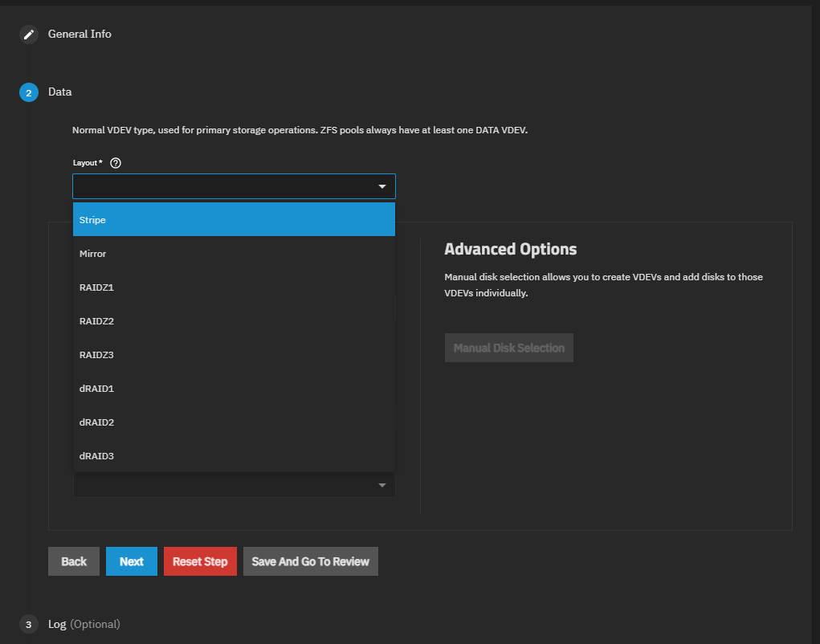The height and width of the screenshot is (644, 820).
Task: Click the dropdown arrow below the options list
Action: coord(382,486)
